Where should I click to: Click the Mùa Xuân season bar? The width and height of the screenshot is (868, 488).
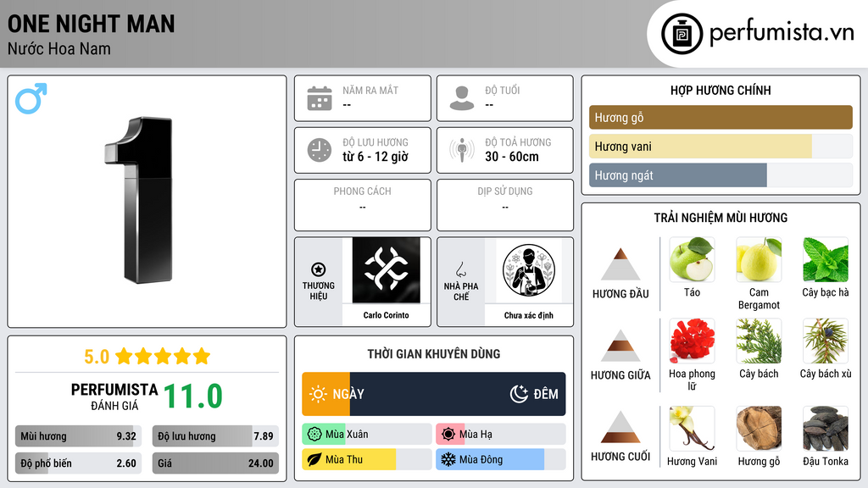click(366, 435)
